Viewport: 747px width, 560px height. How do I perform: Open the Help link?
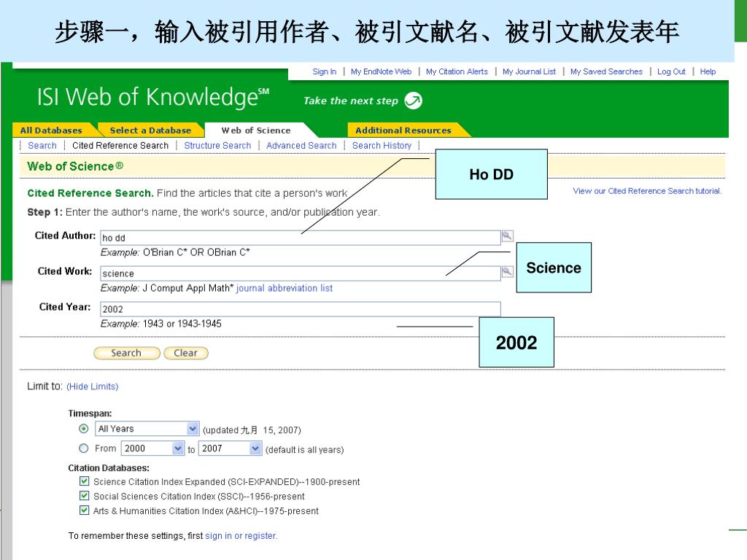point(708,71)
